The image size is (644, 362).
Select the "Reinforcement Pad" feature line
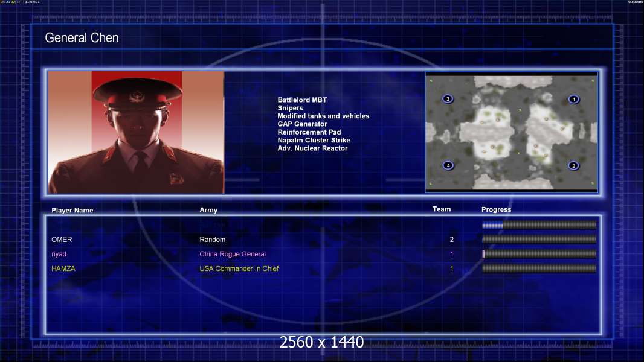pyautogui.click(x=309, y=132)
